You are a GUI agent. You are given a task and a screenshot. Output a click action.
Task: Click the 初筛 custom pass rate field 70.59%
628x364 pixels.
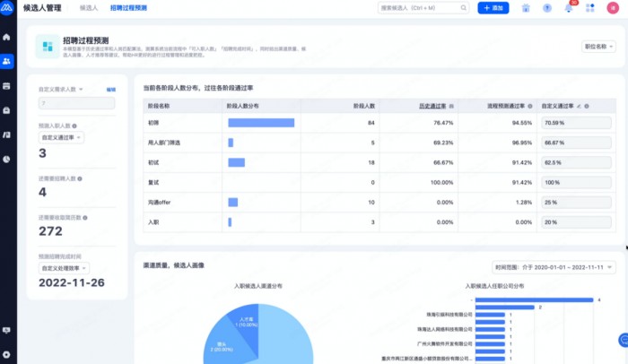point(576,122)
